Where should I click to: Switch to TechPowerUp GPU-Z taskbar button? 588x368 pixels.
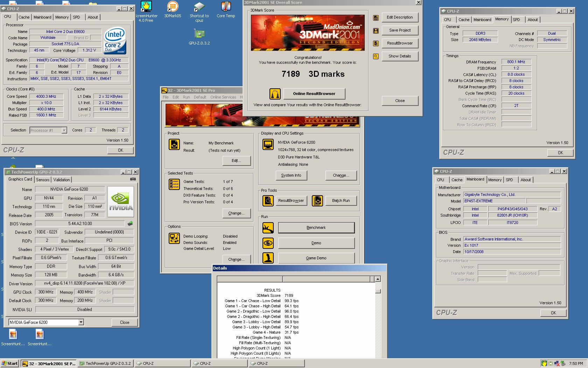coord(106,364)
